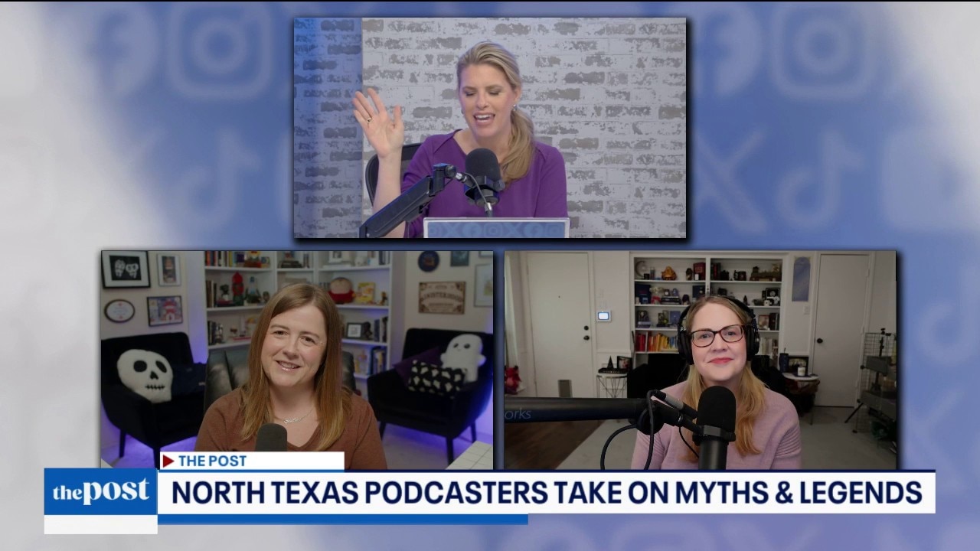The image size is (980, 551).
Task: Click the headline "NORTH TEXAS PODCASTERS TAKE ON MYTHS & LEGENDS"
Action: tap(547, 493)
